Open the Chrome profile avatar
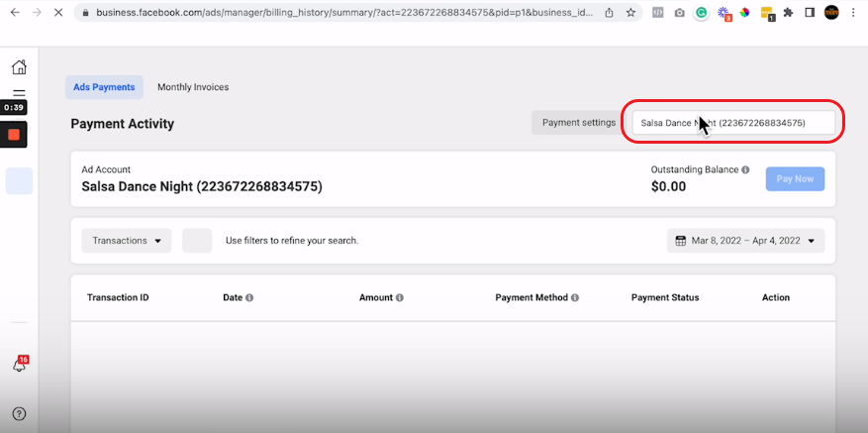 831,12
